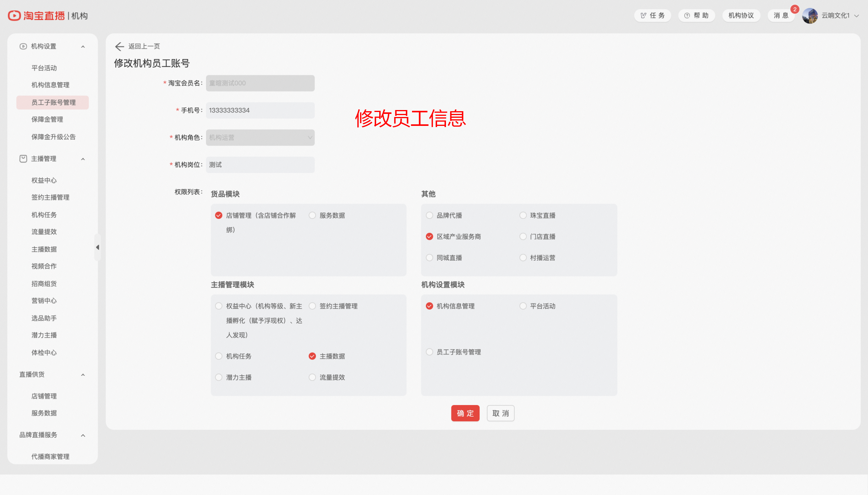Image resolution: width=868 pixels, height=495 pixels.
Task: Collapse the 机构设置 menu section
Action: coord(83,47)
